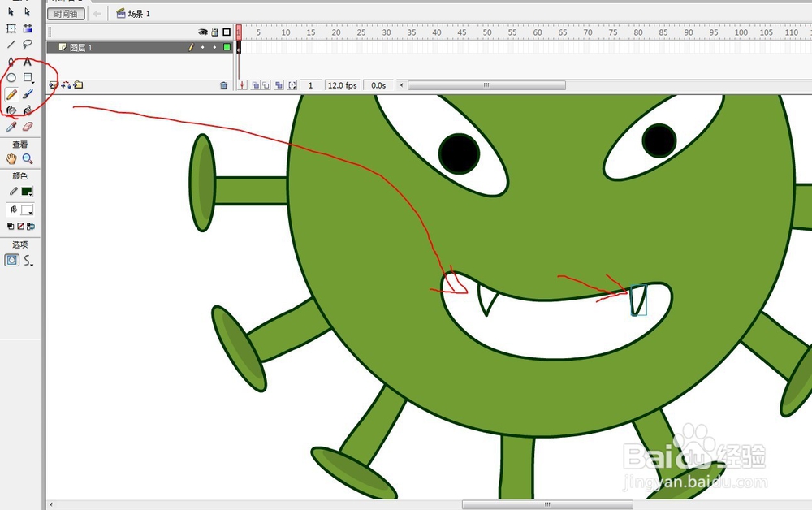Select the Zoom magnifier tool
Image resolution: width=812 pixels, height=510 pixels.
(28, 159)
